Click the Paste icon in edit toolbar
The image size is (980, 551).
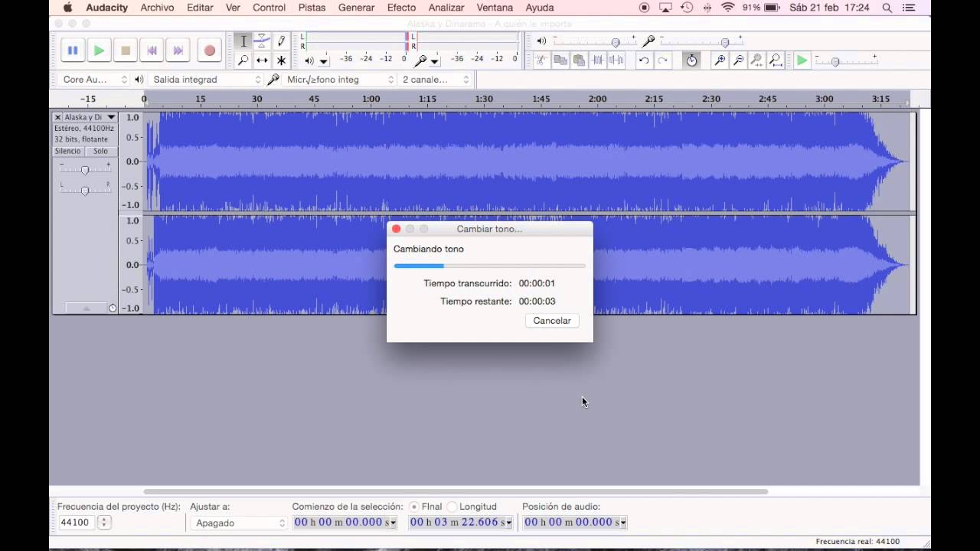click(579, 60)
